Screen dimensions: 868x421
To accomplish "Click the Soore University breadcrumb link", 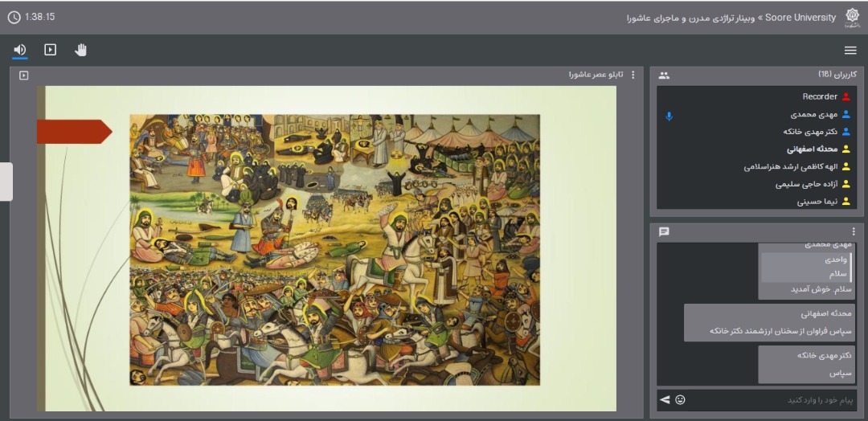I will pos(801,18).
